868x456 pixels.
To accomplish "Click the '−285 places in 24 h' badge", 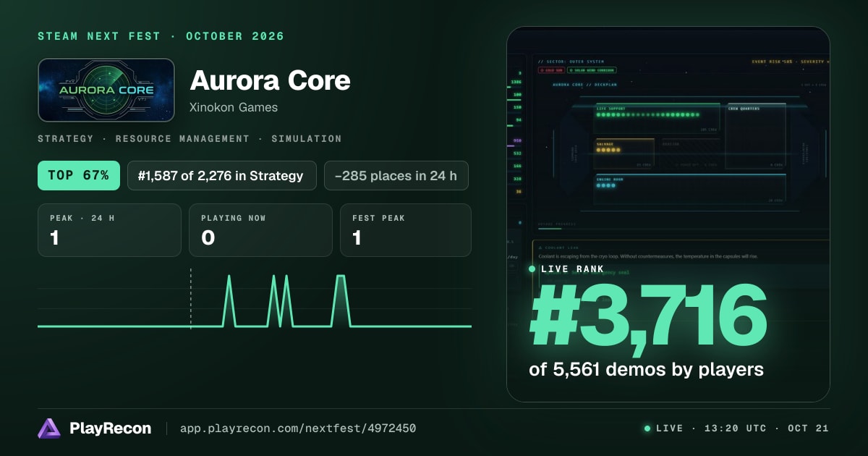I will [396, 175].
